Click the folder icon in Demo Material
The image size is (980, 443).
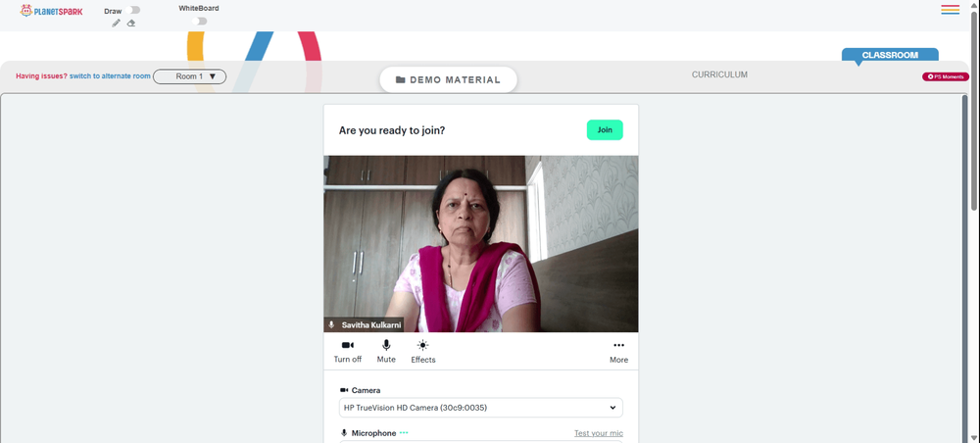point(401,80)
